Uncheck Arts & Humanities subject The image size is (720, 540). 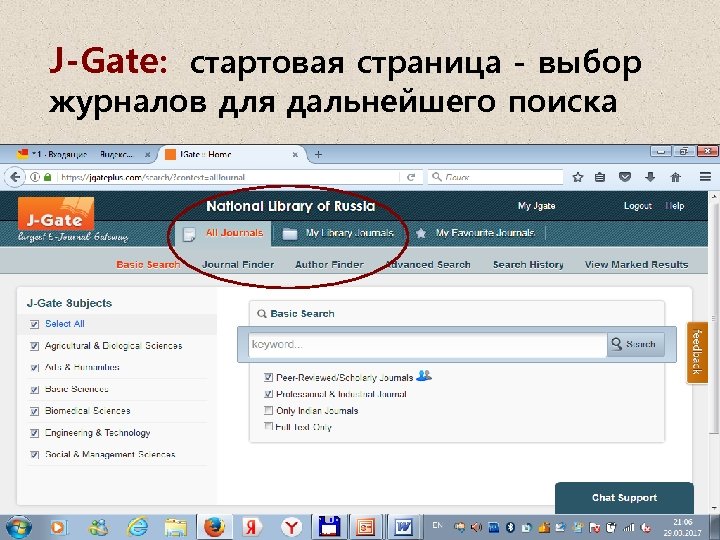tap(34, 368)
